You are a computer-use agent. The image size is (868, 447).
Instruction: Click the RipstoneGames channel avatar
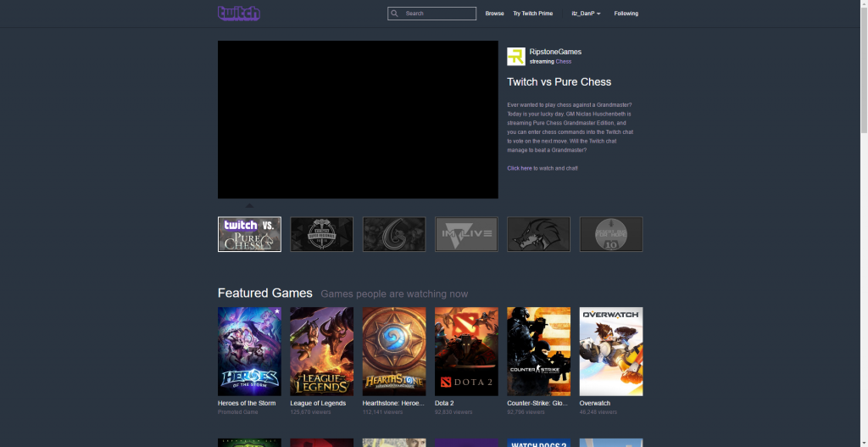(x=516, y=57)
